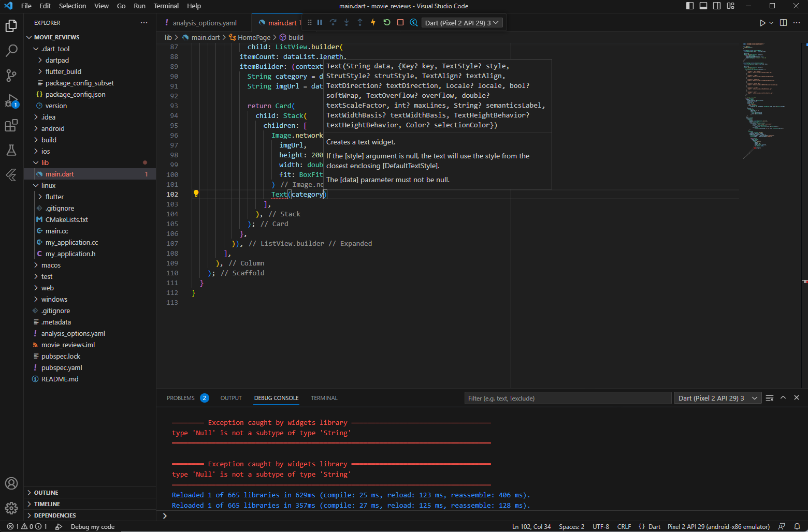808x532 pixels.
Task: Click the lightbulb code action on line 102
Action: (196, 194)
